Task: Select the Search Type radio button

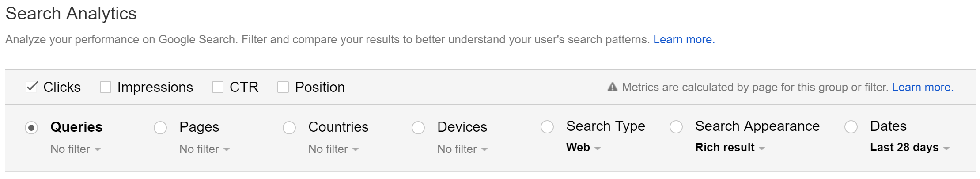Action: (x=547, y=127)
